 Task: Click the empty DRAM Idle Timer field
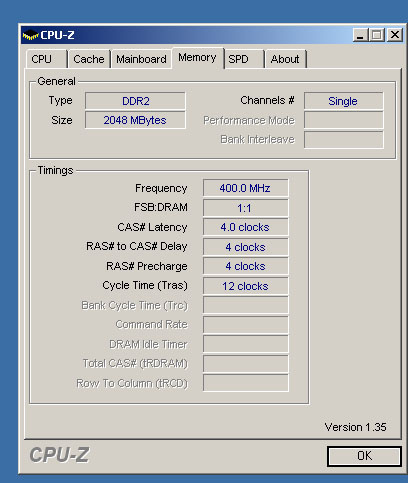[x=245, y=344]
